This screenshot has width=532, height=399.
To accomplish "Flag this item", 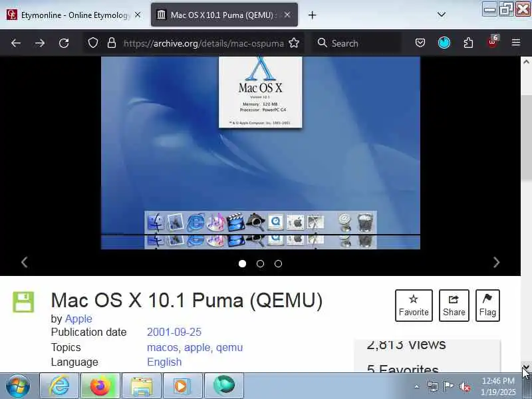I will coord(487,305).
